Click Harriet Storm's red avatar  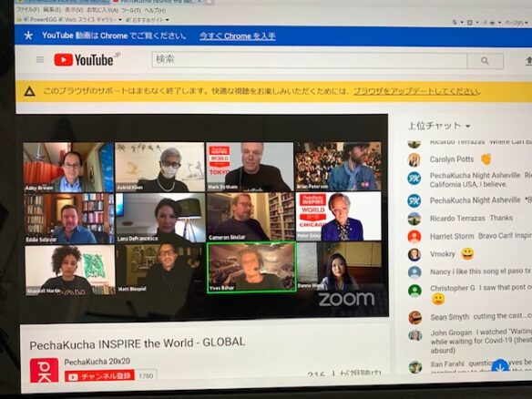(x=414, y=237)
